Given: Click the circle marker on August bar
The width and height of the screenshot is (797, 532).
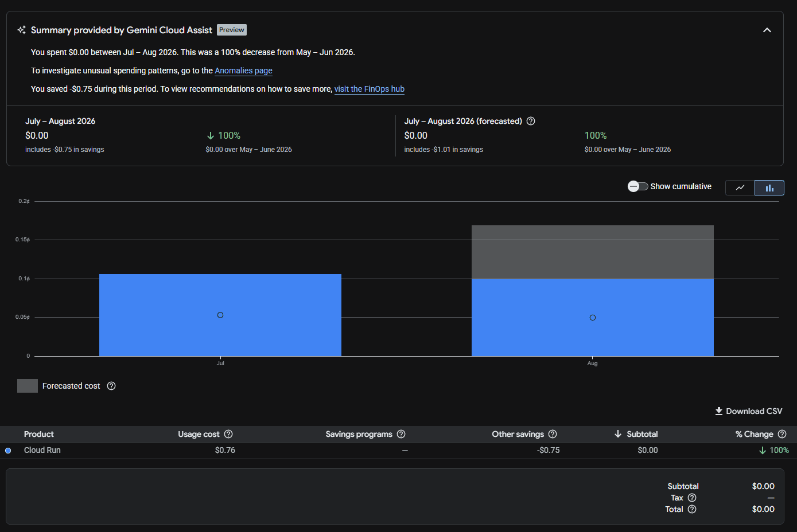Looking at the screenshot, I should point(593,318).
